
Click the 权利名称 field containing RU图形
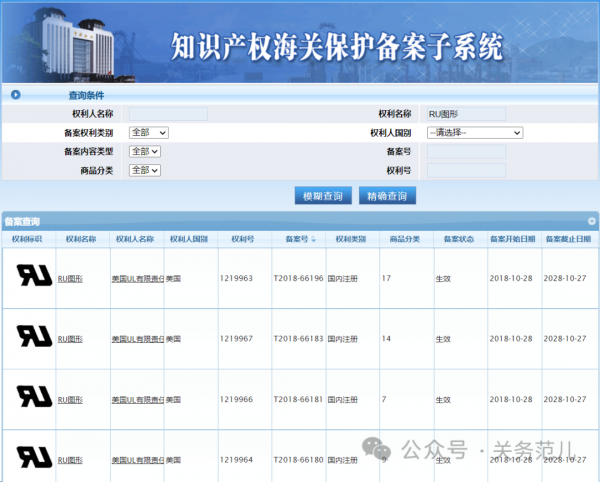(x=466, y=114)
